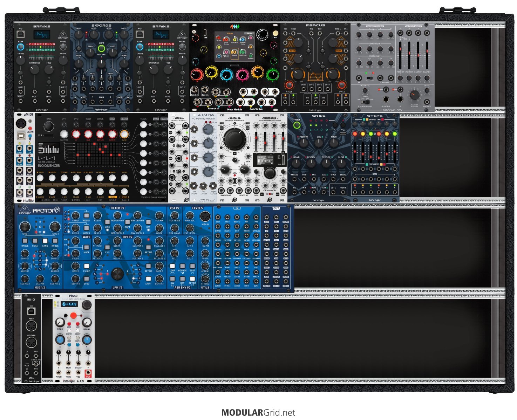Toggle the BOUNCE button on Proton
Image resolution: width=517 pixels, height=420 pixels.
coord(183,266)
